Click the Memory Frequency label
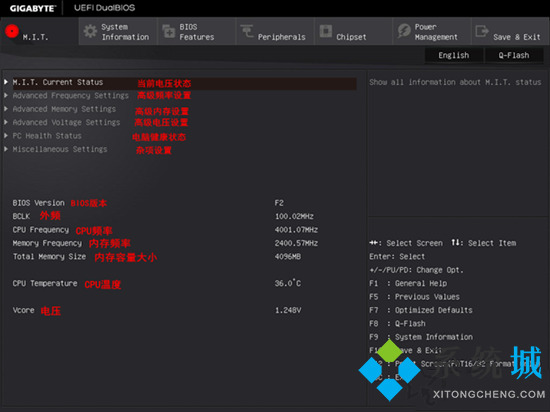 point(47,243)
